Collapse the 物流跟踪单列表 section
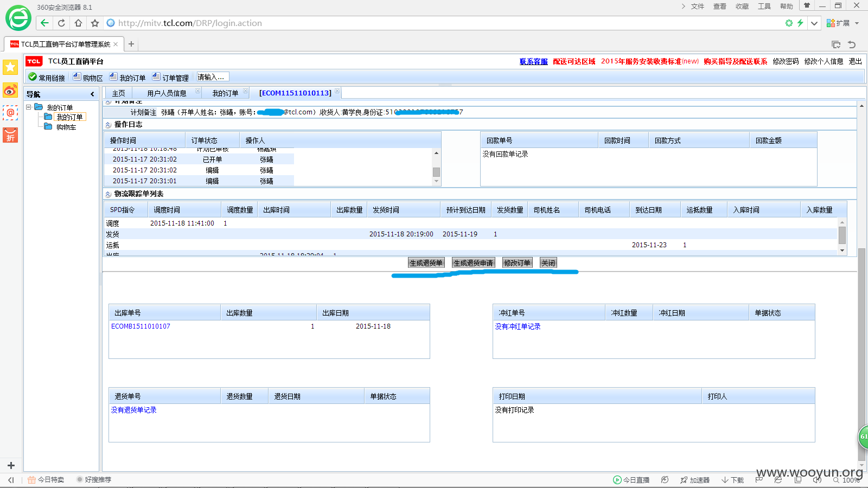The height and width of the screenshot is (488, 868). 108,194
